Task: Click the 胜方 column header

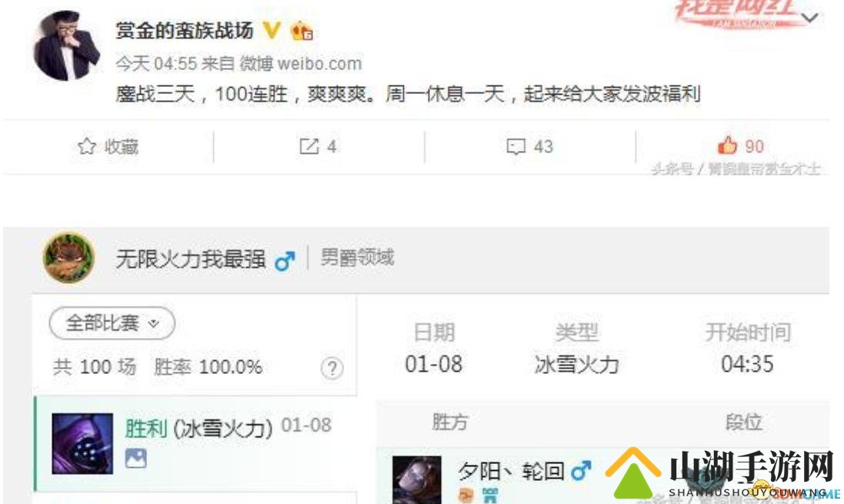Action: tap(450, 422)
